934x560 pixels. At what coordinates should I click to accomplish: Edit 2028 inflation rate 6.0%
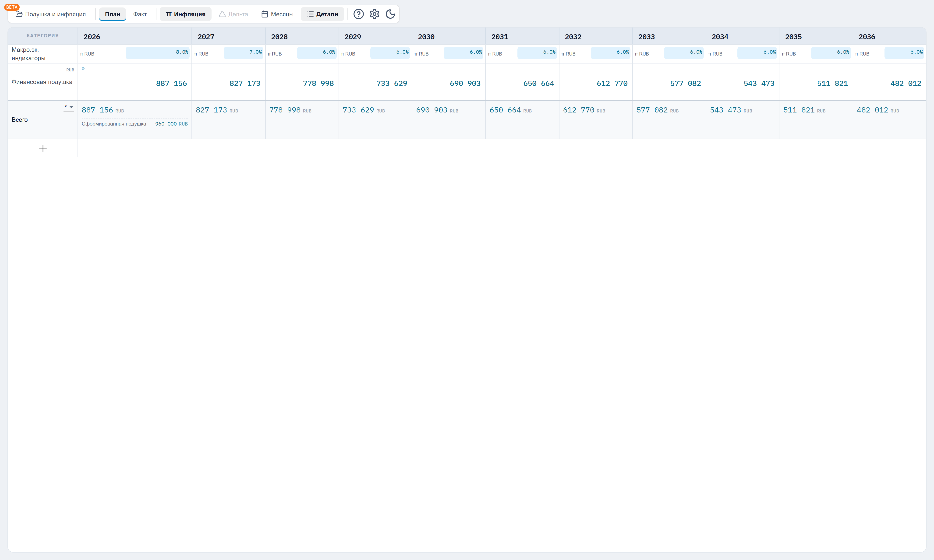point(316,53)
